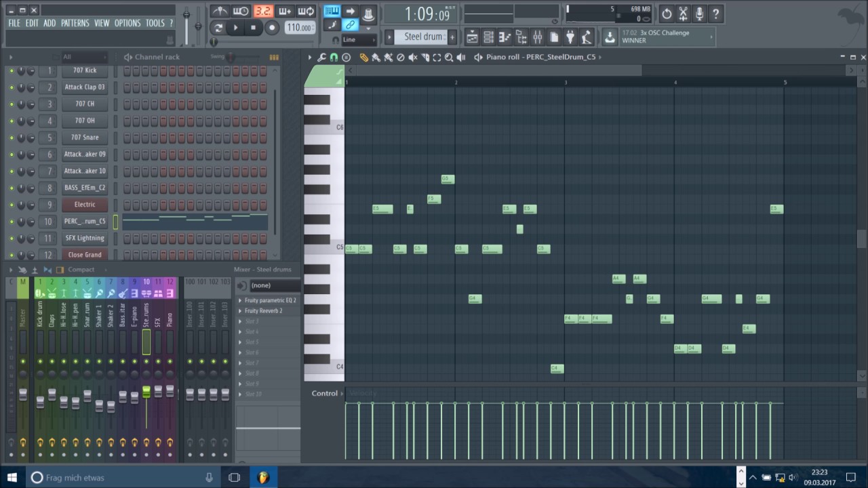This screenshot has width=868, height=488.
Task: Open the audio editor scissors icon
Action: tap(683, 13)
